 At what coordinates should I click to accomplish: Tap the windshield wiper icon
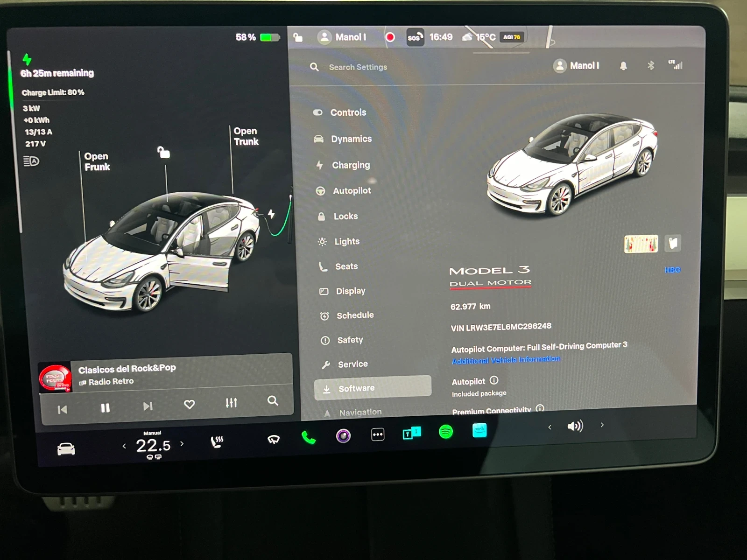[x=274, y=439]
